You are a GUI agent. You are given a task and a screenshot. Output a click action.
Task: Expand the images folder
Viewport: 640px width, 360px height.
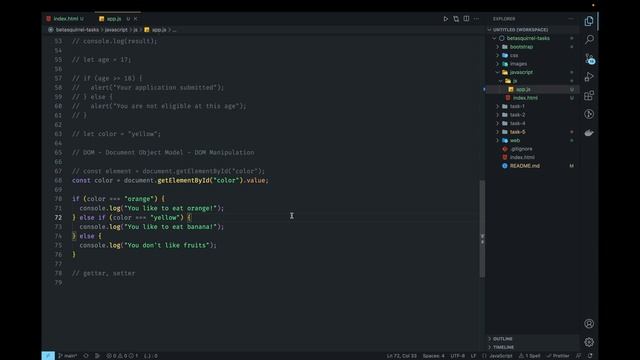tap(532, 64)
